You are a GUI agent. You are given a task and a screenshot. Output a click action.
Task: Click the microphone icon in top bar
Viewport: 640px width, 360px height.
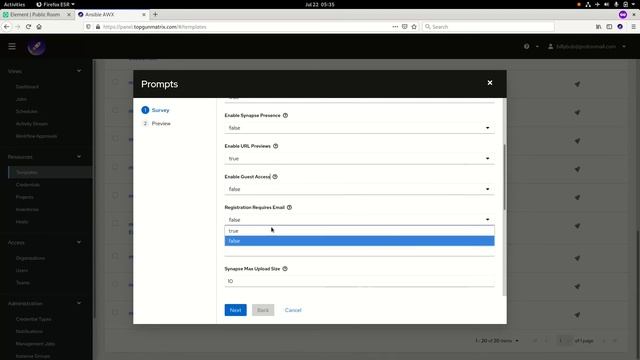pyautogui.click(x=616, y=4)
